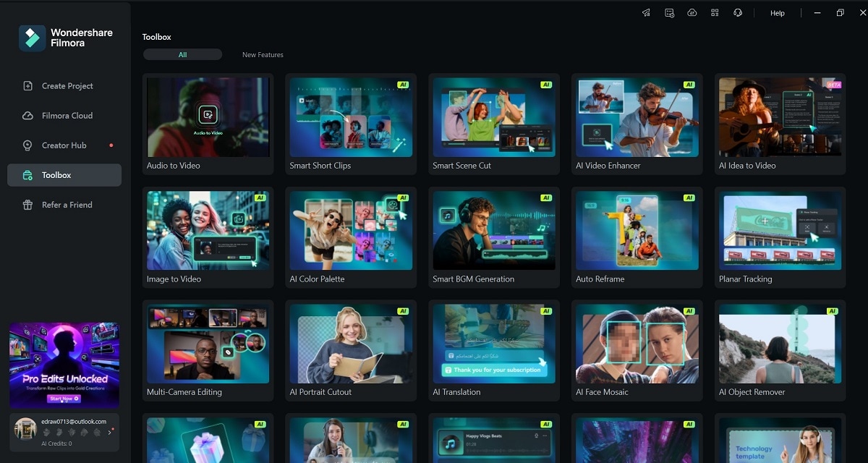Click the user profile avatar
This screenshot has height=463, width=868.
point(25,428)
